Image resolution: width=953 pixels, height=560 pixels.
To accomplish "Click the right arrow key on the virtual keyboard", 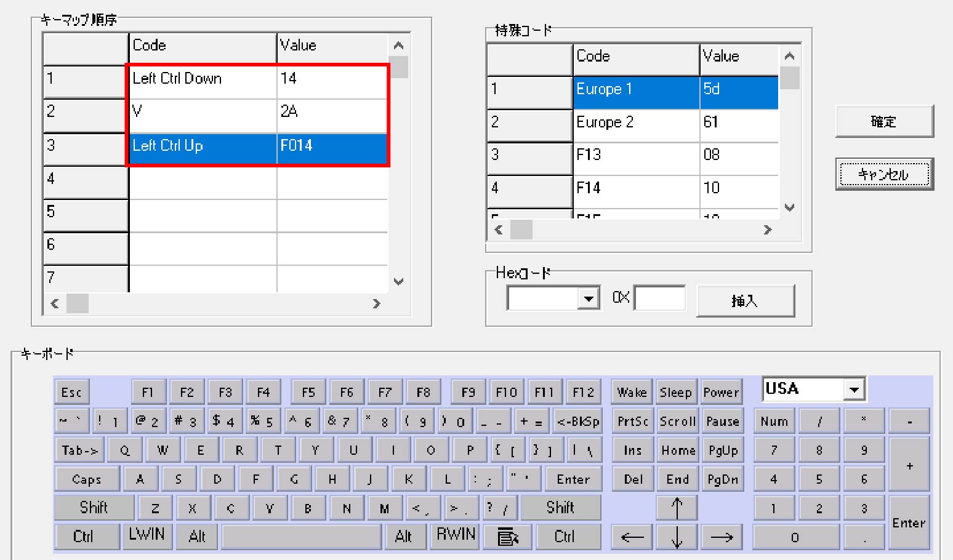I will (x=722, y=537).
